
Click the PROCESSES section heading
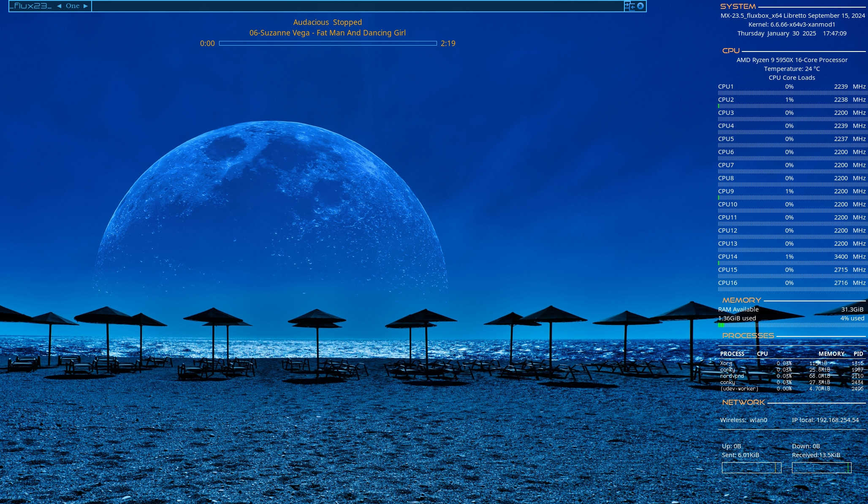click(x=748, y=336)
